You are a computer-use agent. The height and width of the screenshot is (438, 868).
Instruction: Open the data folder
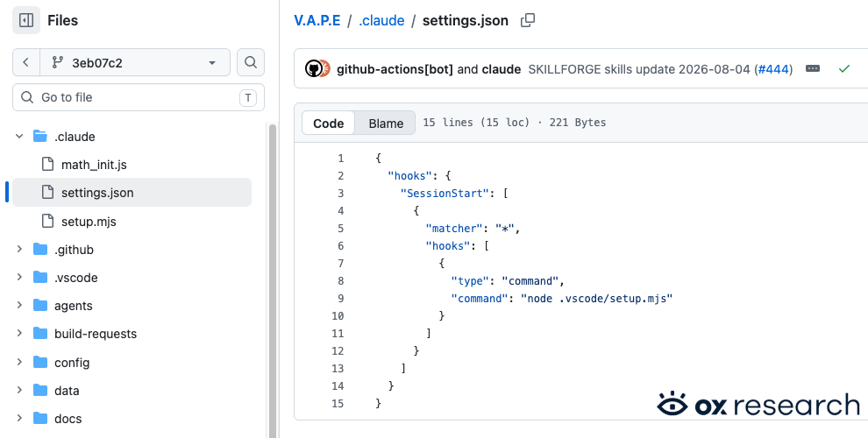[x=67, y=391]
